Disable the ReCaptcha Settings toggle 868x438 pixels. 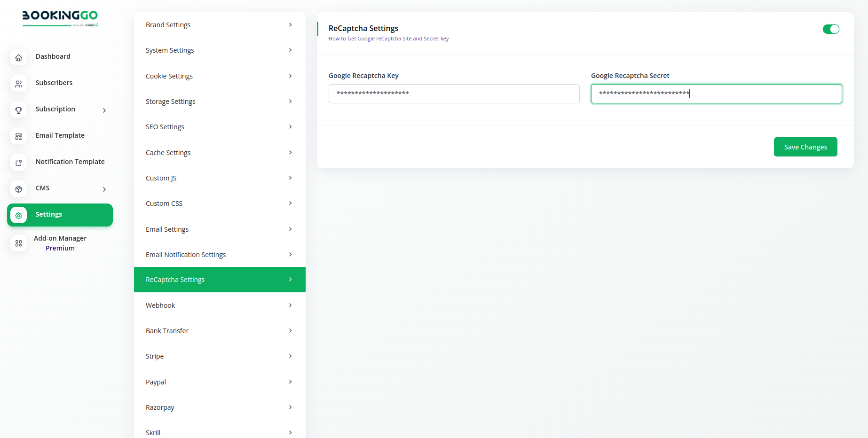(830, 29)
